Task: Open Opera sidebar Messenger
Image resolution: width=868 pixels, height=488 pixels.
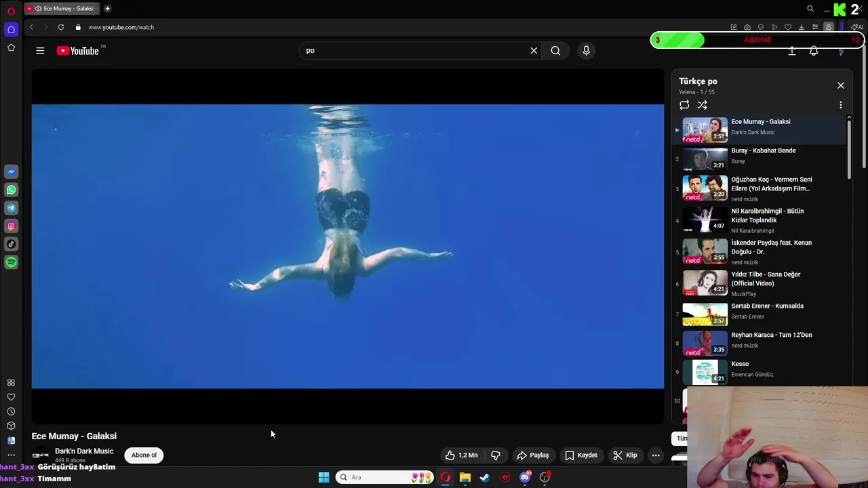Action: tap(12, 172)
